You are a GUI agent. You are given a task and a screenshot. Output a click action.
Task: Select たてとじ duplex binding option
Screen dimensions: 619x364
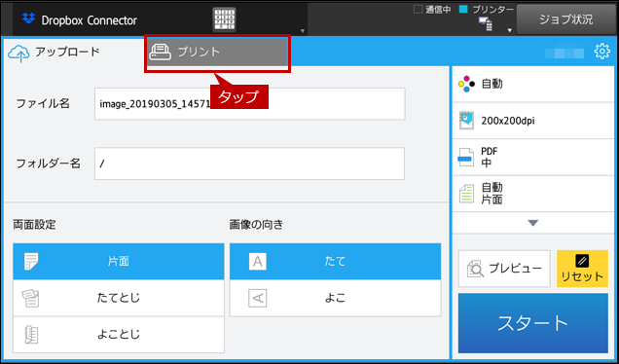[119, 298]
